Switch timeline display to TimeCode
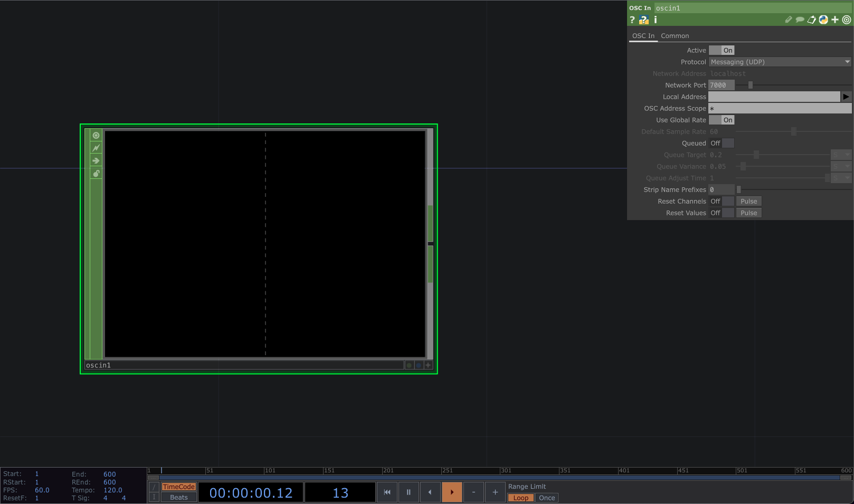This screenshot has width=854, height=504. pos(179,487)
